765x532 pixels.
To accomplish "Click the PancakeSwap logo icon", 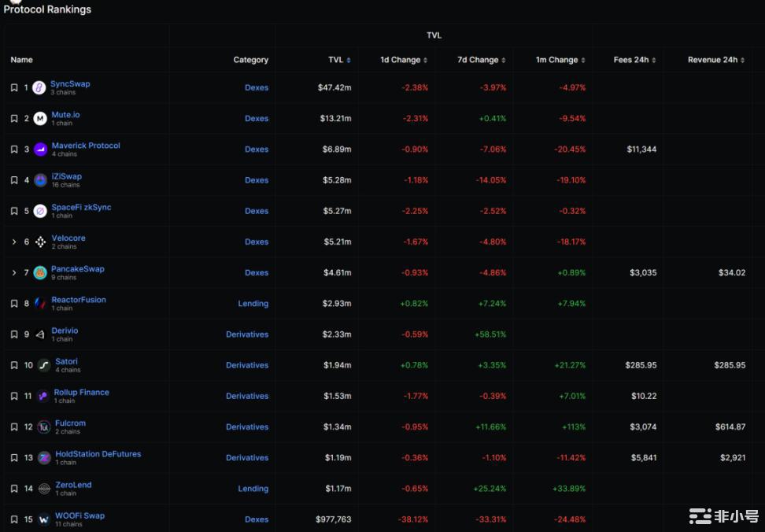I will pyautogui.click(x=40, y=272).
